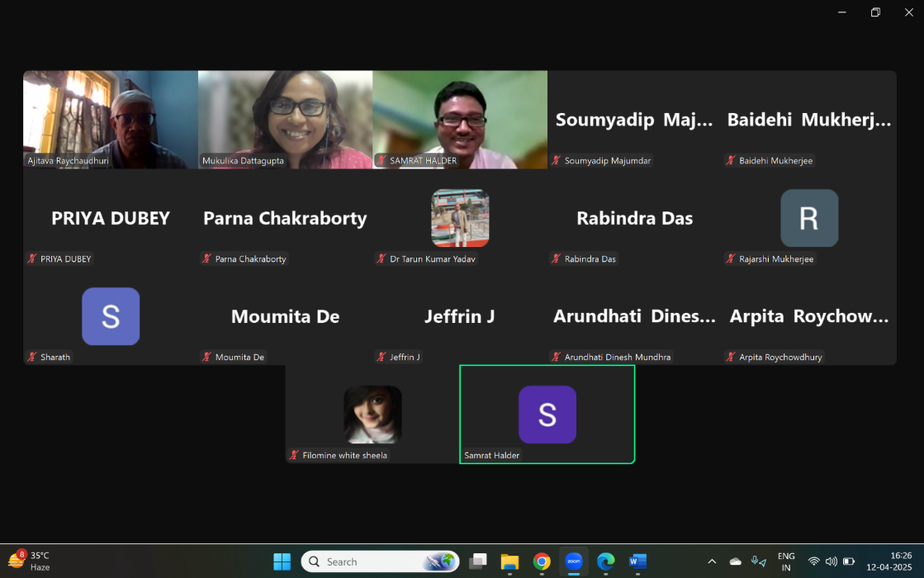
Task: Open the ENG IN language switcher
Action: click(786, 561)
